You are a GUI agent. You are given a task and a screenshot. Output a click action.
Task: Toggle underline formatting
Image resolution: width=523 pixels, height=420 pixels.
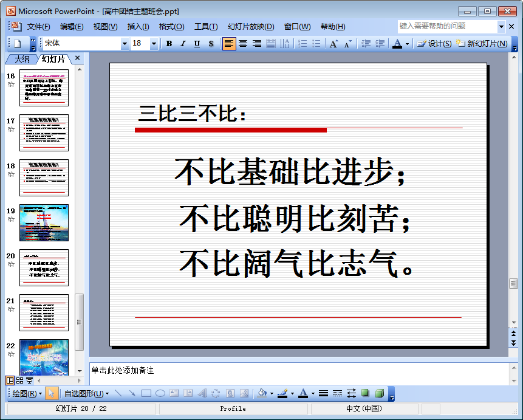(197, 44)
